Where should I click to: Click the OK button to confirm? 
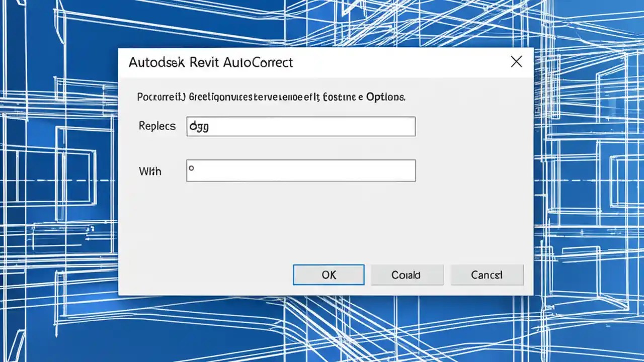pos(328,275)
